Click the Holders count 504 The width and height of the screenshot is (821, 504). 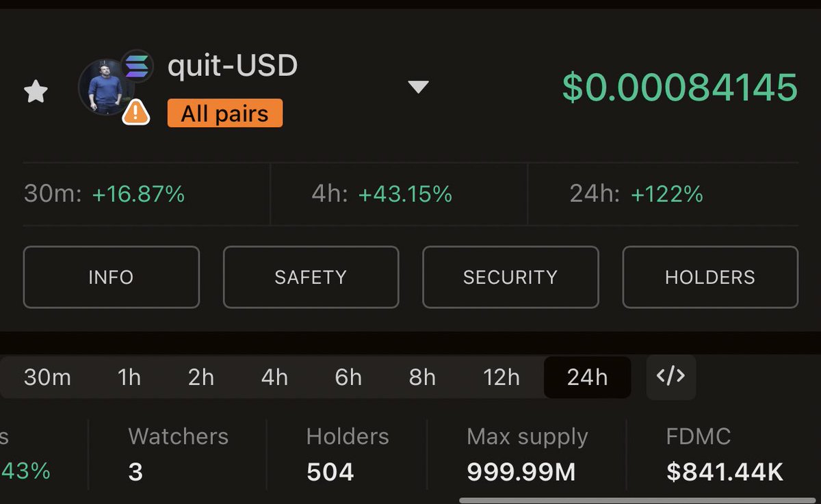330,472
